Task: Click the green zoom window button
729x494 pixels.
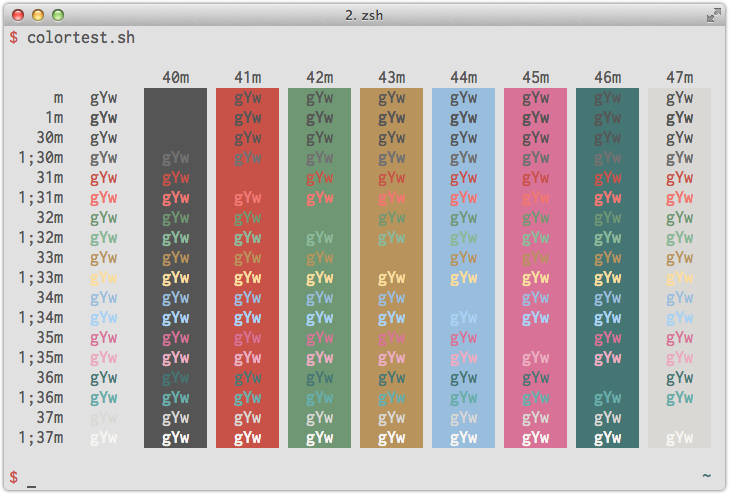Action: [58, 15]
